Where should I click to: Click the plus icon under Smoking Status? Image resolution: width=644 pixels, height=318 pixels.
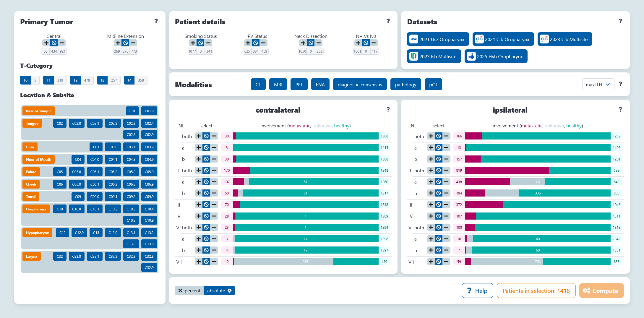193,43
